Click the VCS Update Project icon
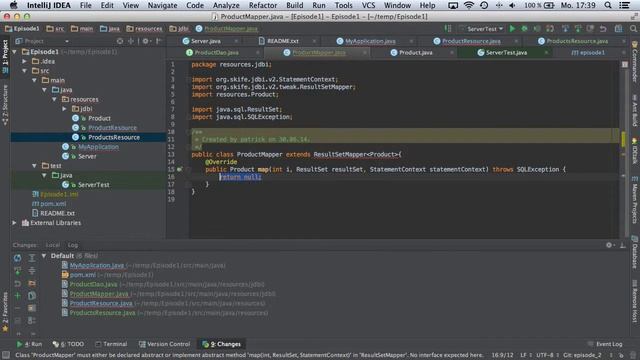Image resolution: width=640 pixels, height=360 pixels. tap(565, 29)
